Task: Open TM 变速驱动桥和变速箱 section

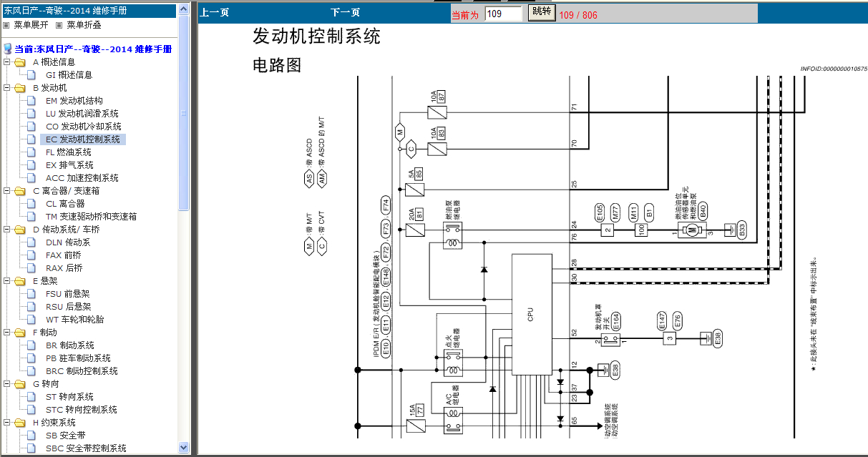Action: (x=91, y=217)
